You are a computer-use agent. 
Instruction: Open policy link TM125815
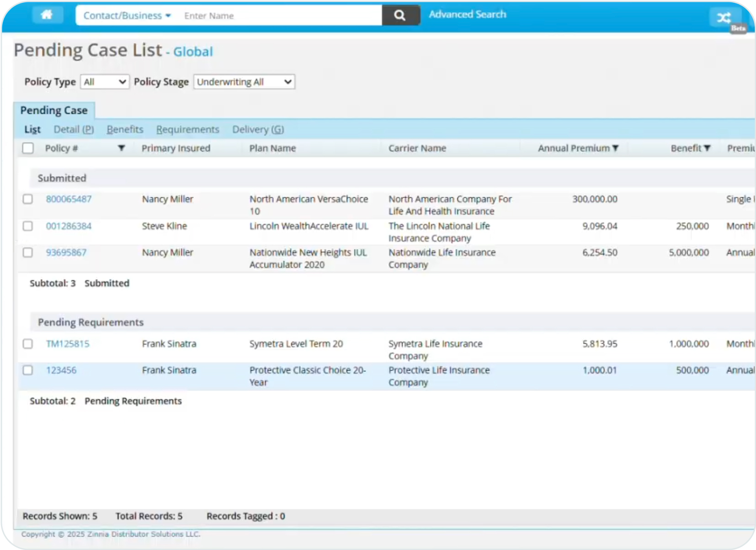(68, 344)
